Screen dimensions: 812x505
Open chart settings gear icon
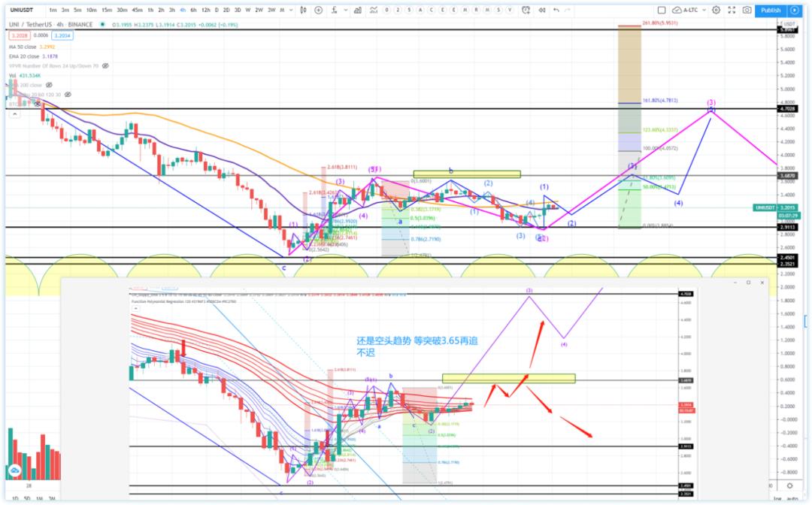click(x=717, y=10)
